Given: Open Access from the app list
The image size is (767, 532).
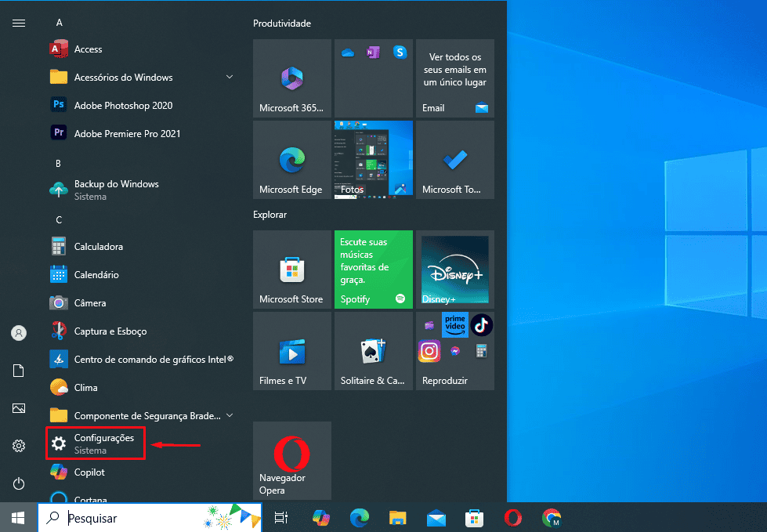Looking at the screenshot, I should pyautogui.click(x=141, y=49).
